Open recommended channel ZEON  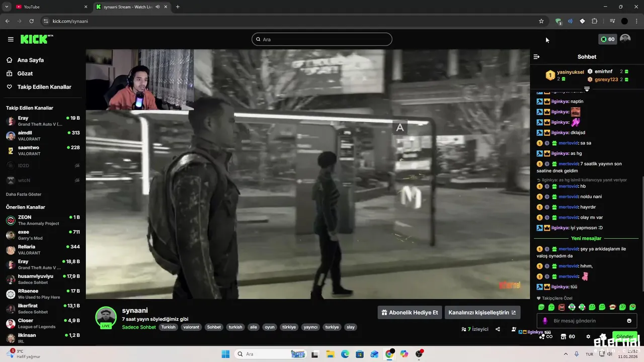click(x=43, y=220)
